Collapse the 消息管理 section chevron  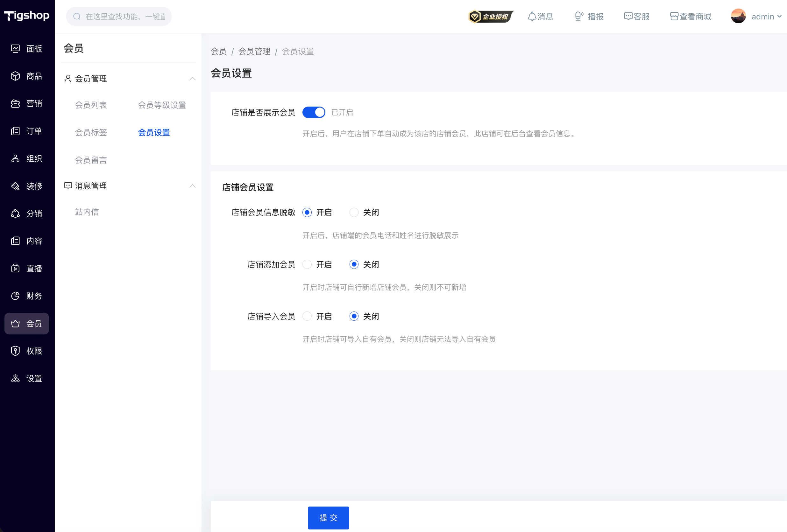pos(192,186)
